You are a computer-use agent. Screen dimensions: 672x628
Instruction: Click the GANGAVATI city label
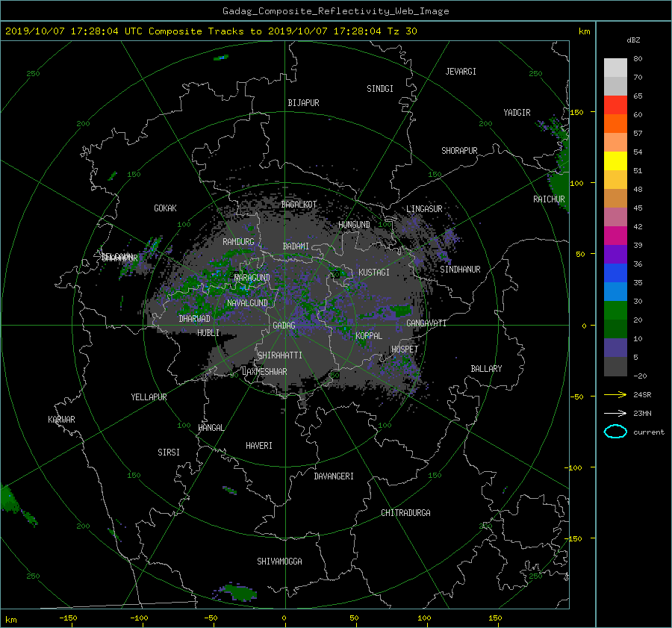point(426,323)
